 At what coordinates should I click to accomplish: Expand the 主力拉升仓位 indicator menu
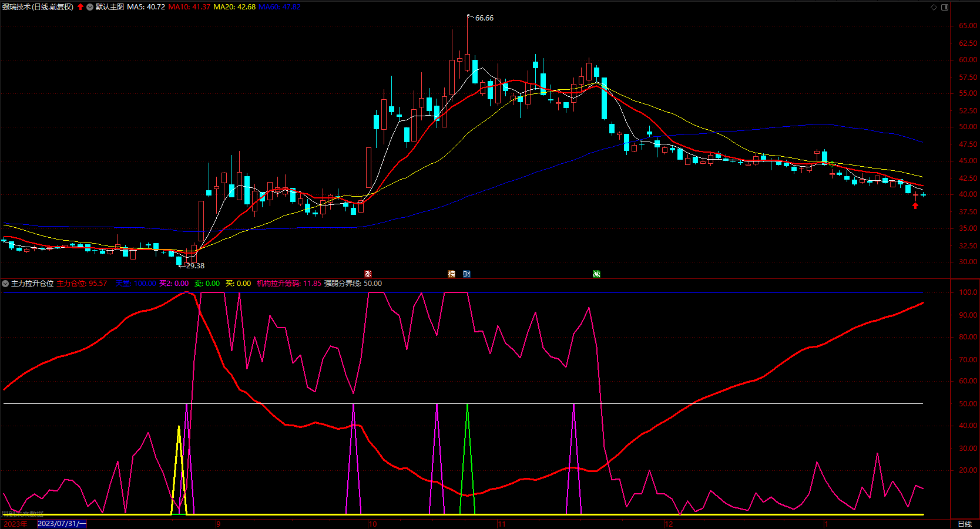pyautogui.click(x=5, y=284)
